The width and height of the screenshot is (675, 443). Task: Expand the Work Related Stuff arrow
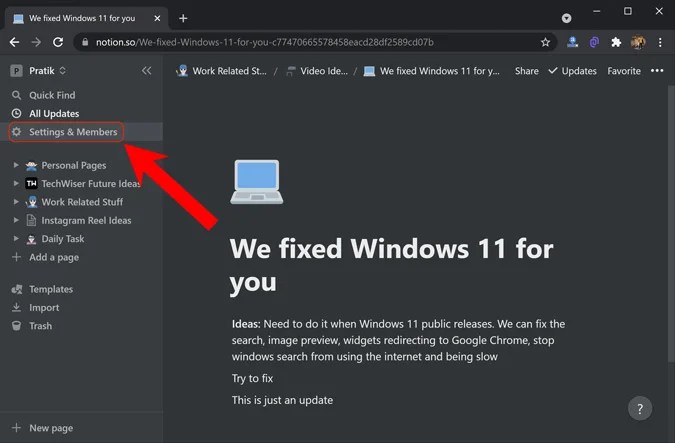(x=16, y=201)
